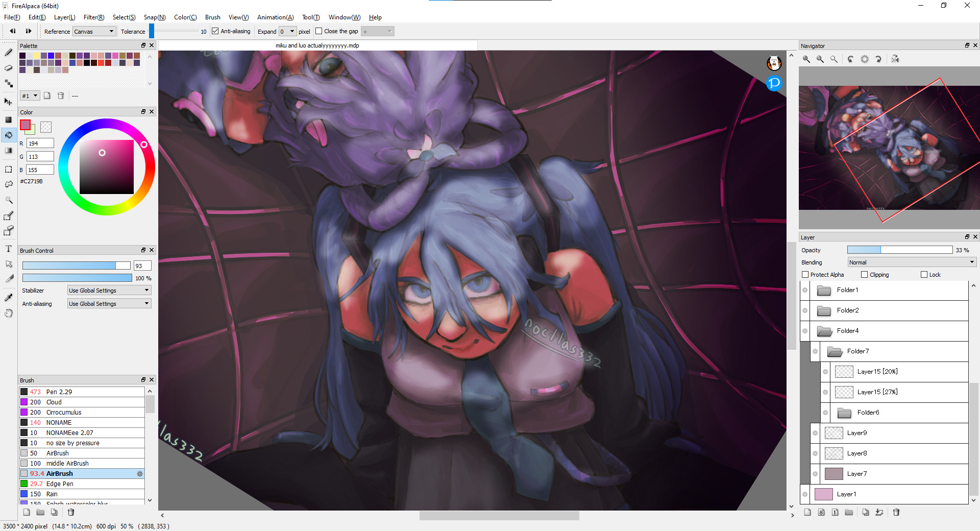The height and width of the screenshot is (531, 980).
Task: Rotate canvas left in Navigator
Action: click(850, 59)
